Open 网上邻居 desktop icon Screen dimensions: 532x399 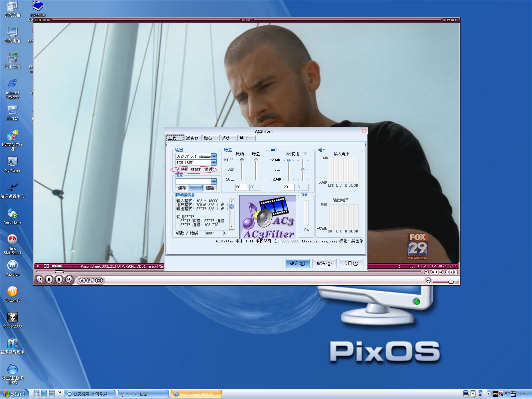pos(12,61)
